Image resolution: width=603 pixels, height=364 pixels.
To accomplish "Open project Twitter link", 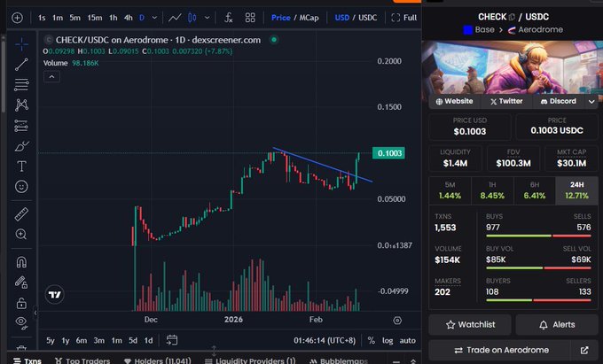I will [x=506, y=101].
